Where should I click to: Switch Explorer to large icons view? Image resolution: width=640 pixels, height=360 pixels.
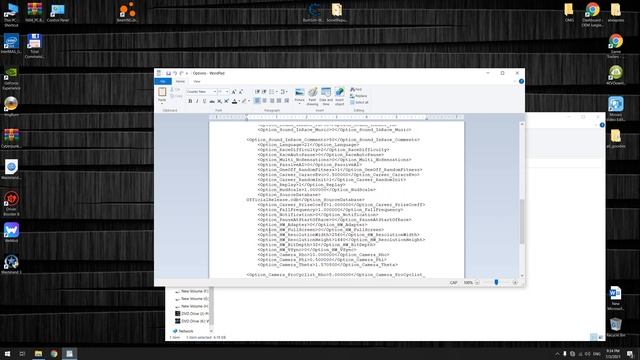point(601,337)
